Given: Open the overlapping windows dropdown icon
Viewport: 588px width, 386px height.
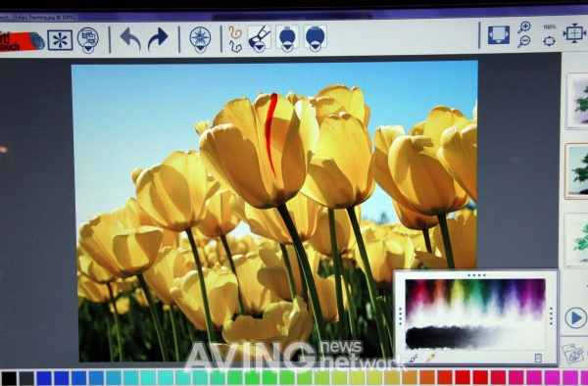Looking at the screenshot, I should 88,40.
